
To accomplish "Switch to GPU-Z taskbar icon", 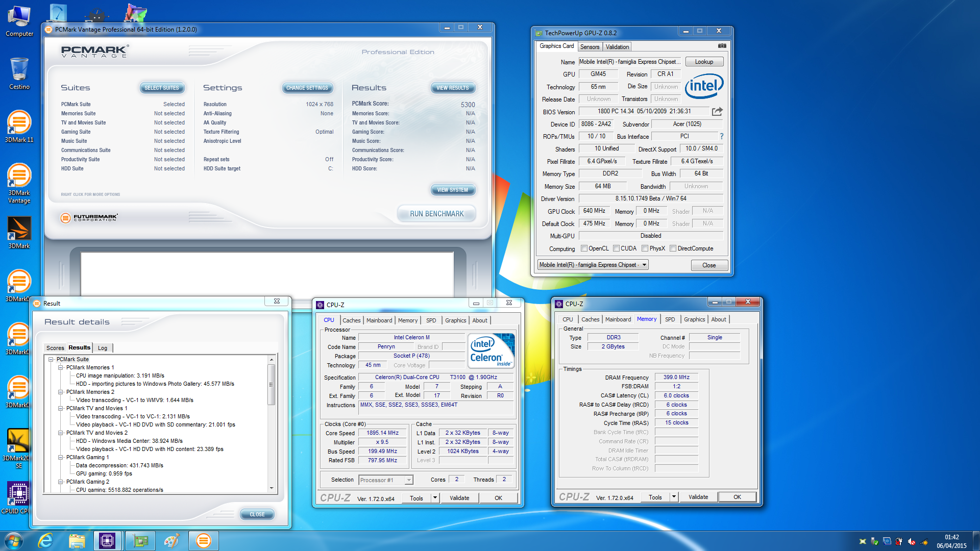I will pyautogui.click(x=140, y=541).
